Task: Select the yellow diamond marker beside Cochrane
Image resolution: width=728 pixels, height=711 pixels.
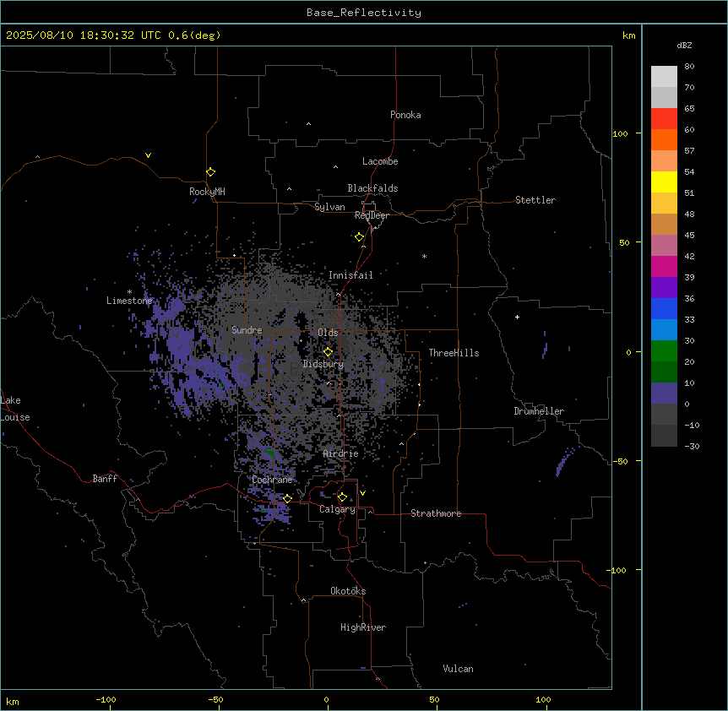Action: point(287,498)
